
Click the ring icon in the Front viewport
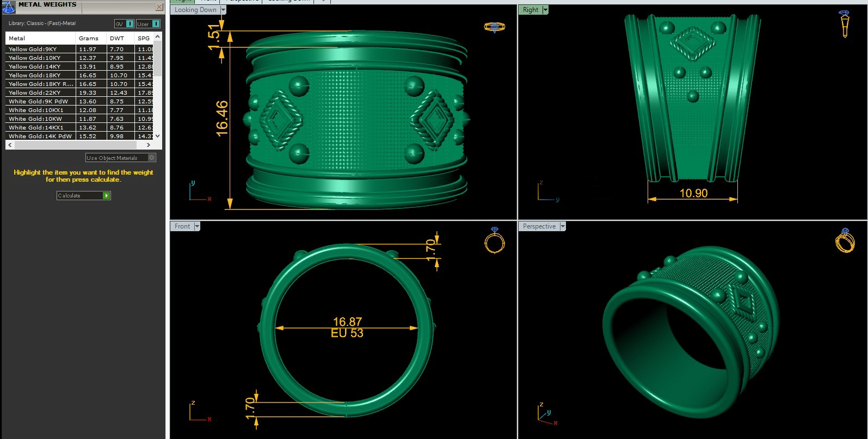click(x=494, y=240)
